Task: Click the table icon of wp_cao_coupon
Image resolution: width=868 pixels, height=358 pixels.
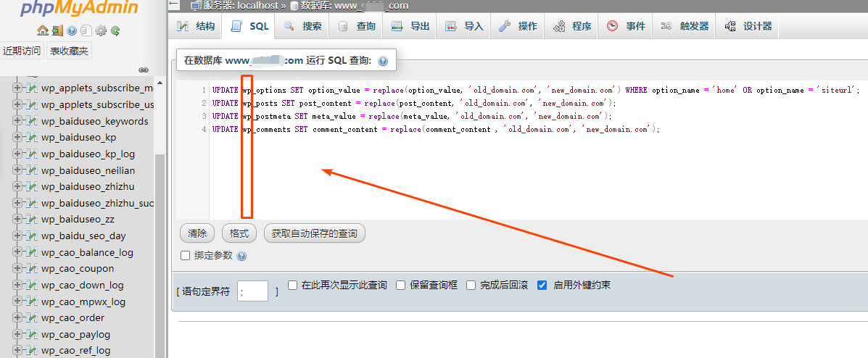Action: (32, 268)
